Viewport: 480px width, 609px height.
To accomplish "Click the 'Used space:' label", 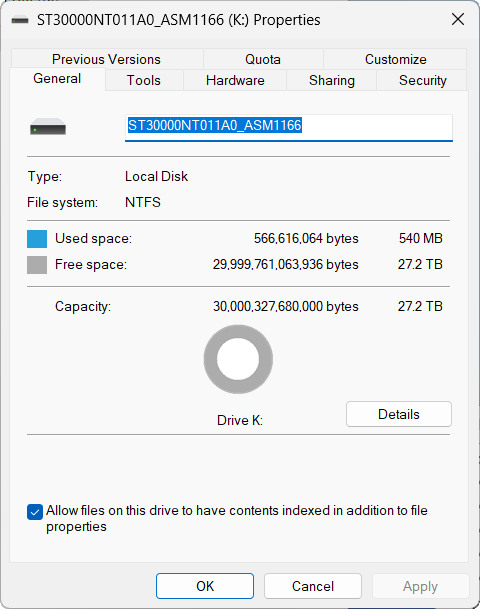I will (93, 238).
